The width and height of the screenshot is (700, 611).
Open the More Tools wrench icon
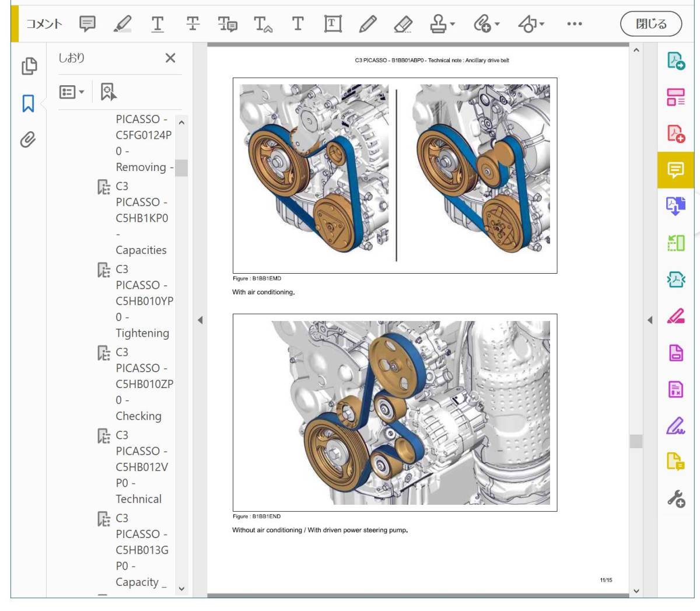[675, 498]
